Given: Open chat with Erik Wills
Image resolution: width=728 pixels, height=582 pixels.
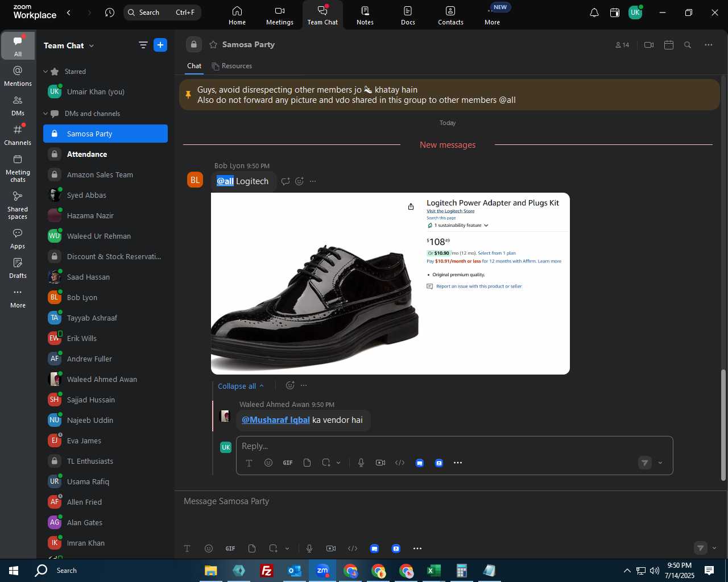Looking at the screenshot, I should 105,338.
